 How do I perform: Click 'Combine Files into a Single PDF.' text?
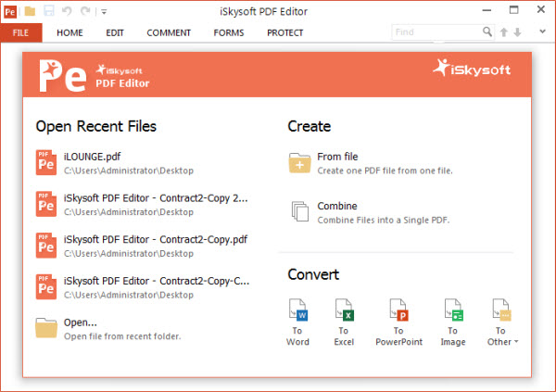point(384,220)
